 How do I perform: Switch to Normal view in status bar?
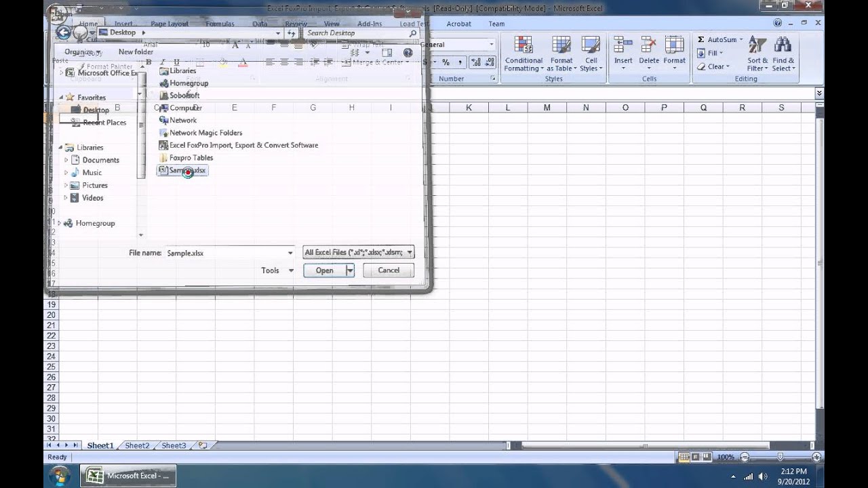[685, 457]
